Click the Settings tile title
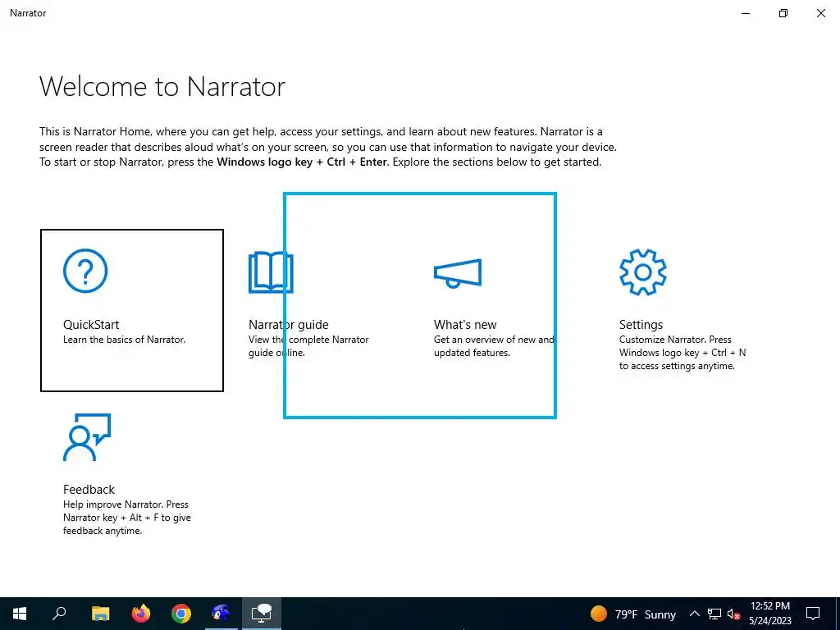 [641, 325]
